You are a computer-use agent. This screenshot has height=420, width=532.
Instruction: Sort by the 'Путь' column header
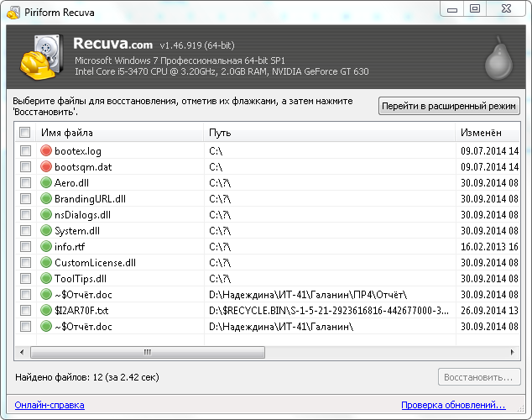(x=329, y=133)
